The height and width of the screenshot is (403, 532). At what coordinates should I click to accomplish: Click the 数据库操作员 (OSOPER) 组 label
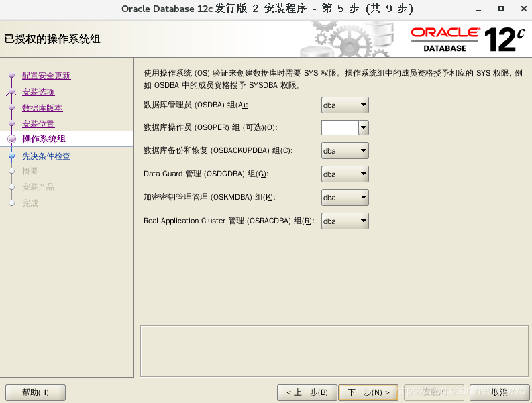(211, 127)
